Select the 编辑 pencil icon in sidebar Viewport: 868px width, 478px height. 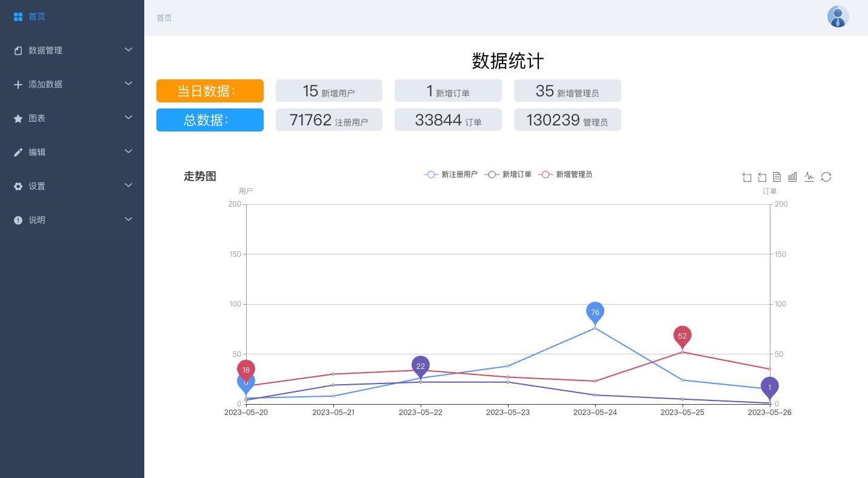pos(18,152)
